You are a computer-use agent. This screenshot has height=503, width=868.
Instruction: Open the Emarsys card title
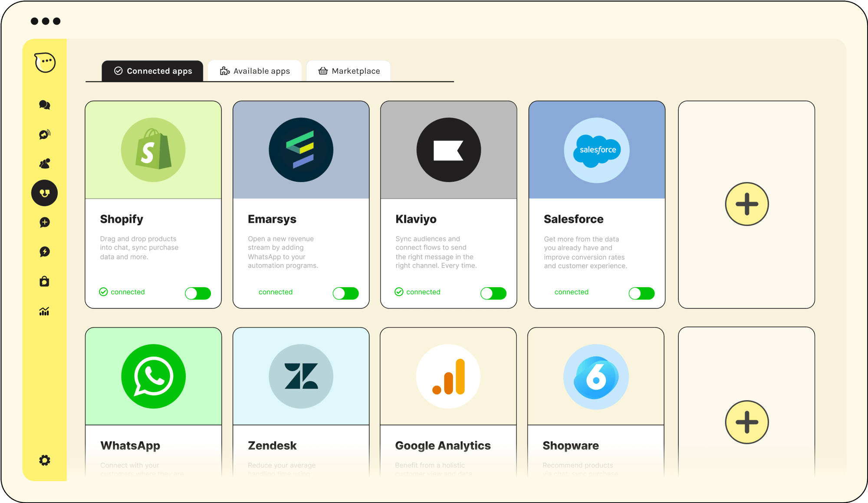point(272,219)
